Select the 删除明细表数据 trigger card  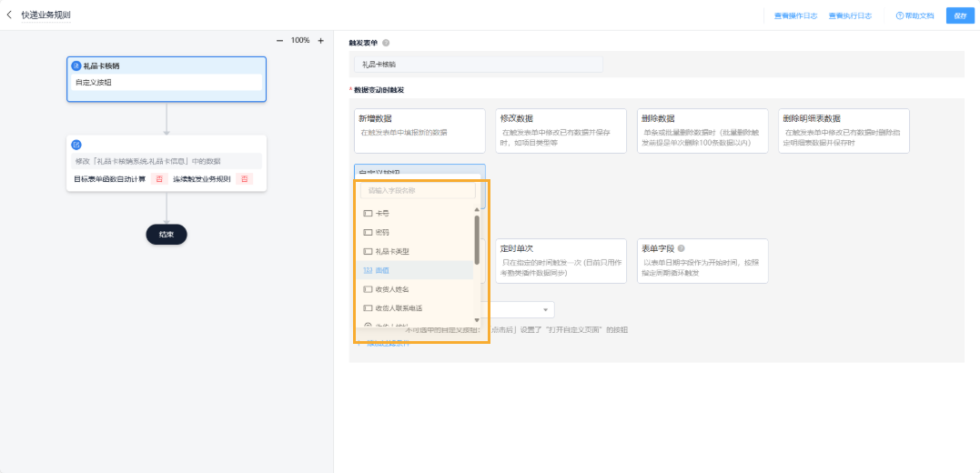click(x=844, y=131)
